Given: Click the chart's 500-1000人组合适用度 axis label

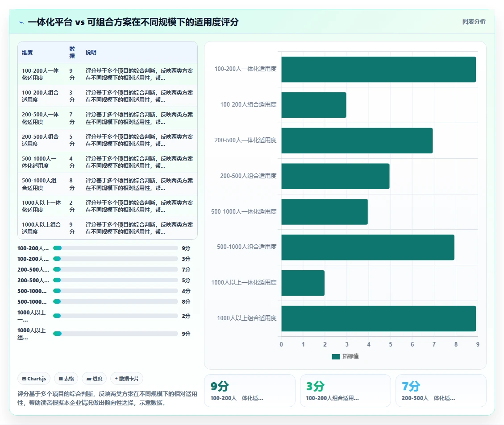Looking at the screenshot, I should click(x=246, y=247).
